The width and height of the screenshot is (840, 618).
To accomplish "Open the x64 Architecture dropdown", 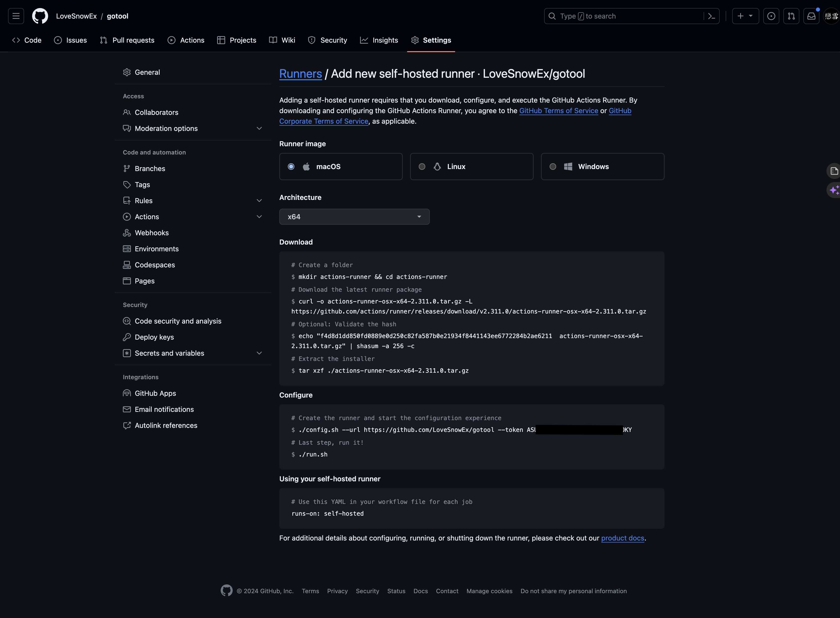I will (354, 217).
